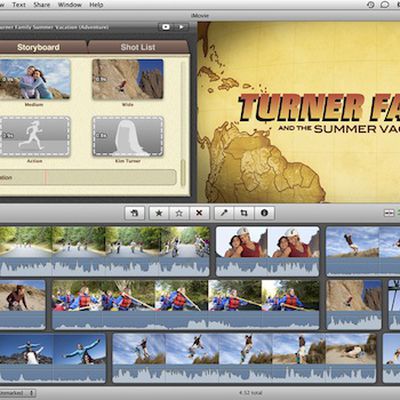Open the inspector info button
This screenshot has height=400, width=400.
[264, 213]
